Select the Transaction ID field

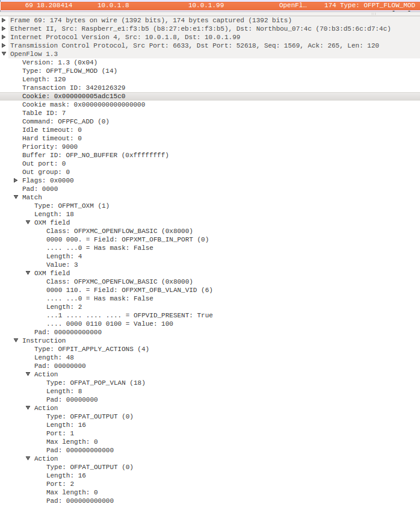tap(73, 87)
